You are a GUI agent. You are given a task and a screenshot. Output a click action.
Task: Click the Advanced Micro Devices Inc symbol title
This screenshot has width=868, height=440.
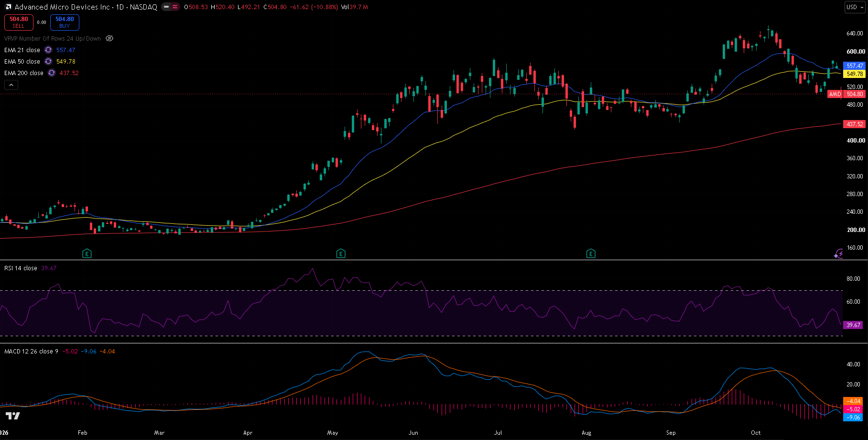(62, 7)
